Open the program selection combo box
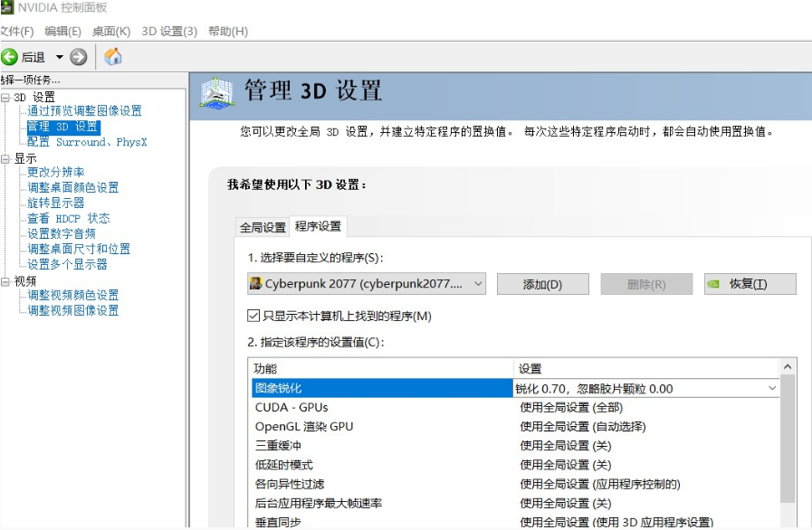Screen dimensions: 812x530 tap(477, 284)
